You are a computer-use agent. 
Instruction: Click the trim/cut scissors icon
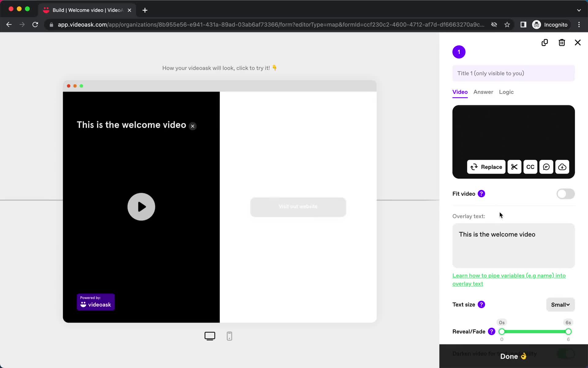coord(514,167)
